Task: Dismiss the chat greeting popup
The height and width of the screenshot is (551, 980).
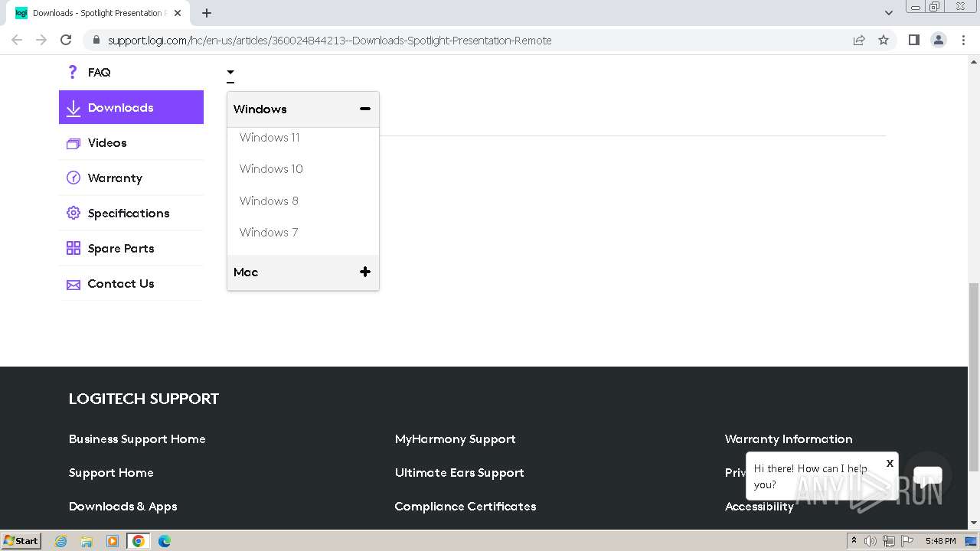Action: pyautogui.click(x=890, y=463)
